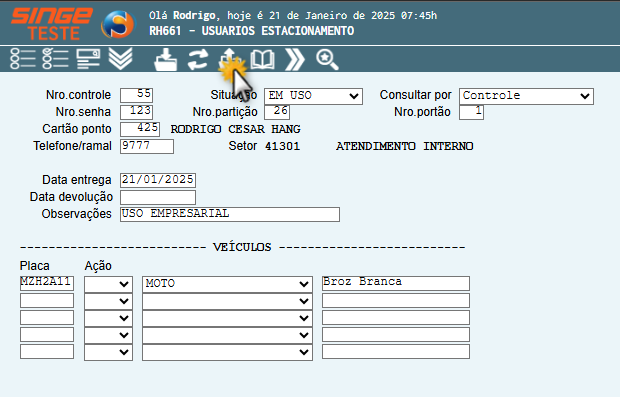This screenshot has height=397, width=620.
Task: Open the book manual icon
Action: [x=263, y=60]
